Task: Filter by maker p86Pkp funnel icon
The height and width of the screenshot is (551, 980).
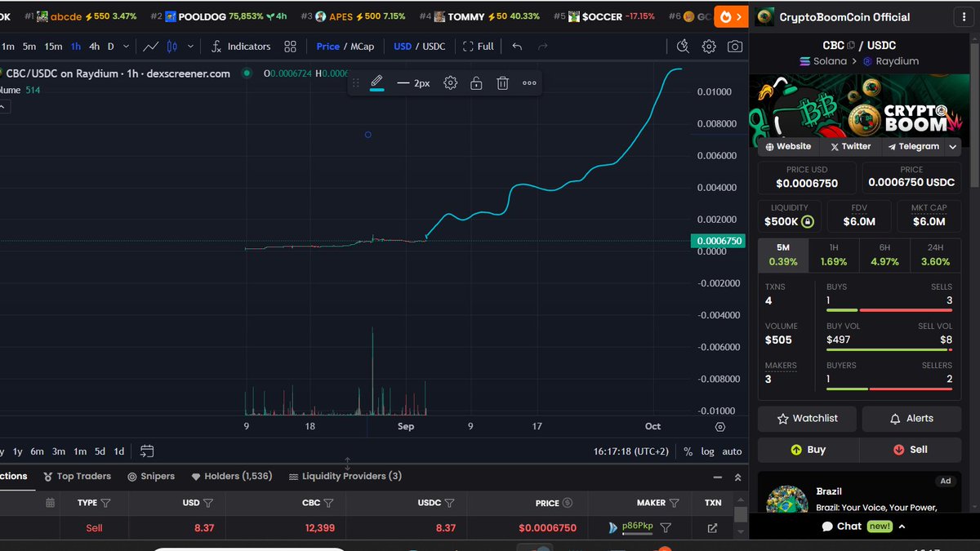Action: tap(666, 528)
